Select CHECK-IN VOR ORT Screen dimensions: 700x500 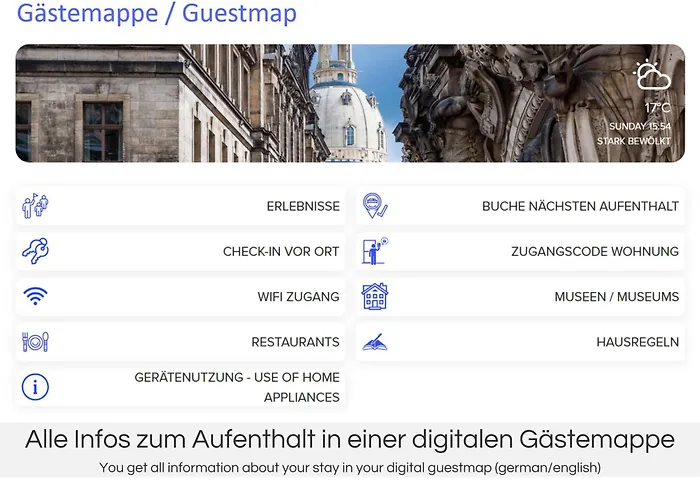coord(281,252)
